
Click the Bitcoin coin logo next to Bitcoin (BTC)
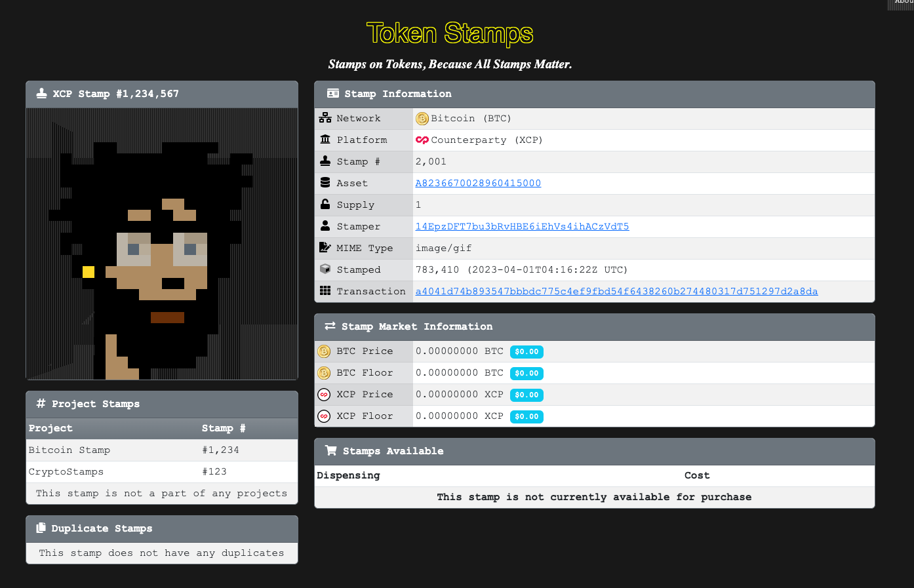click(422, 119)
